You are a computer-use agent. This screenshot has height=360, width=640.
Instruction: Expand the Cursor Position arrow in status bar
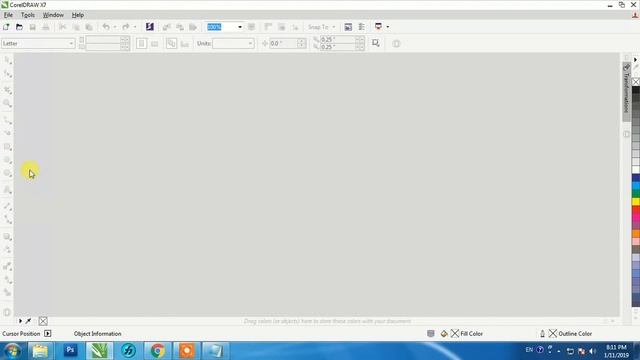tap(48, 333)
